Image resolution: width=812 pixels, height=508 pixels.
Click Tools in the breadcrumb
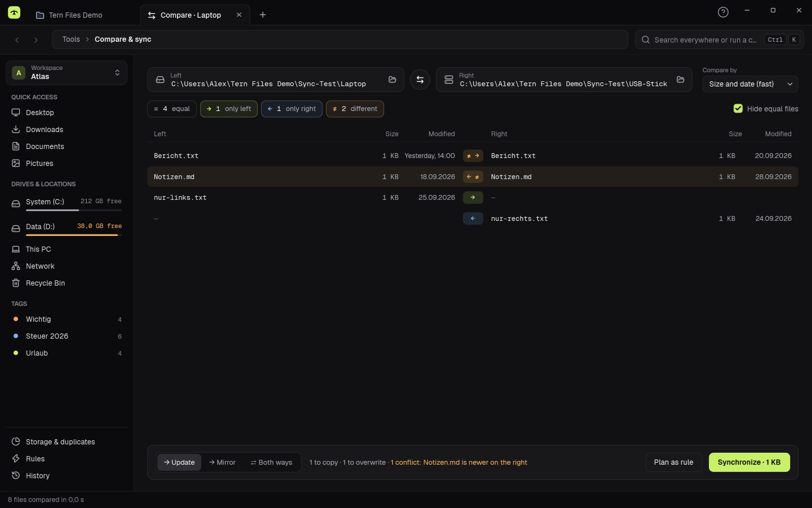[x=71, y=39]
